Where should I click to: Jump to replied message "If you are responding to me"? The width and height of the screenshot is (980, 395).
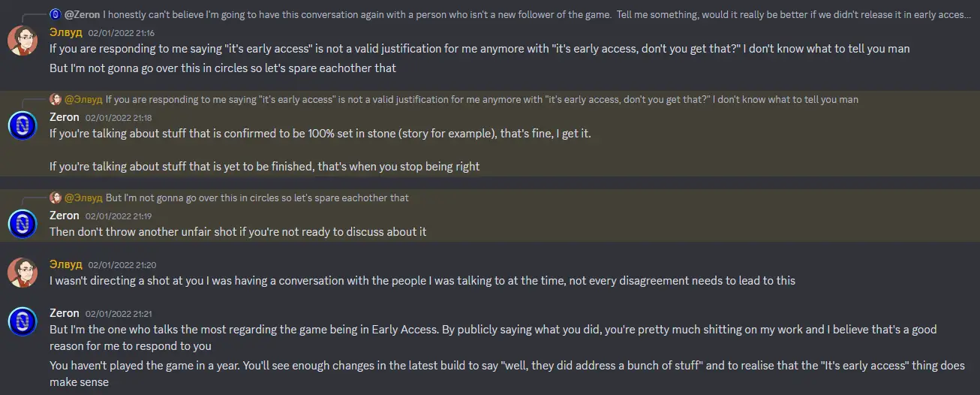coord(482,99)
